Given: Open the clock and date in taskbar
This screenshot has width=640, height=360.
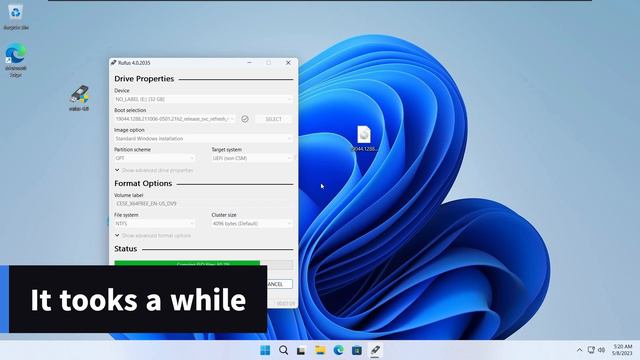Looking at the screenshot, I should click(622, 350).
